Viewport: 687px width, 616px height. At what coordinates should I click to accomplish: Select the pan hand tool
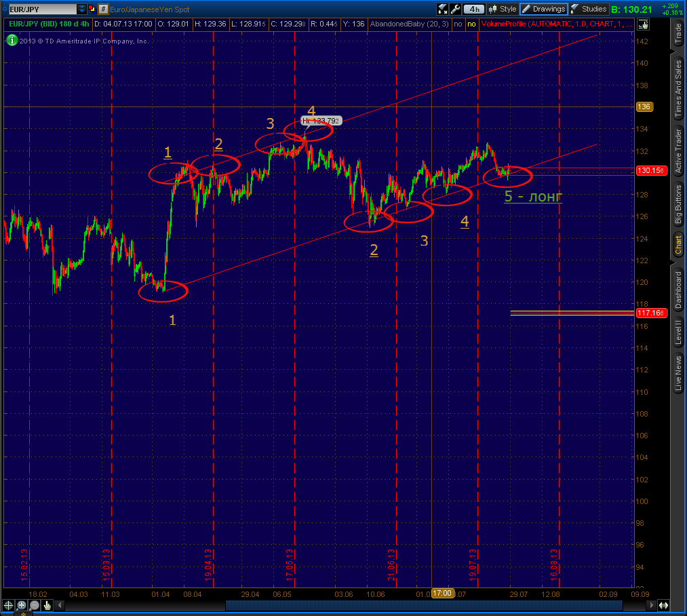click(x=47, y=605)
